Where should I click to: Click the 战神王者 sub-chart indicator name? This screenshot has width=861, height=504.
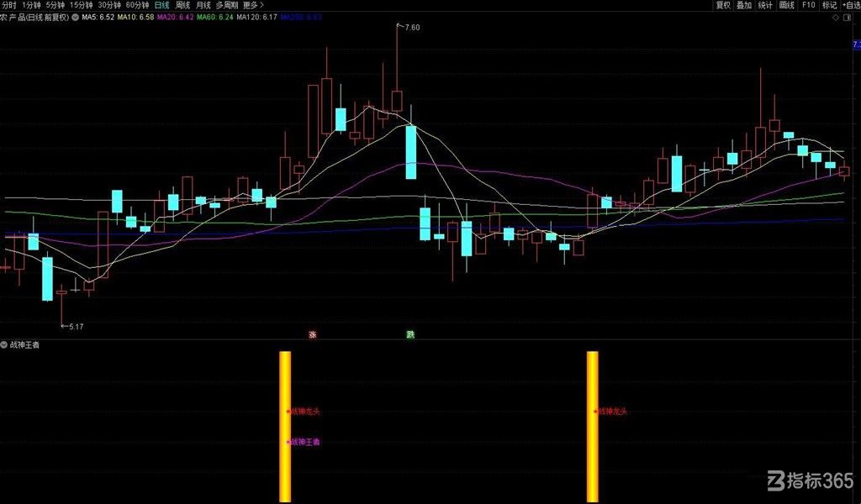pos(24,345)
